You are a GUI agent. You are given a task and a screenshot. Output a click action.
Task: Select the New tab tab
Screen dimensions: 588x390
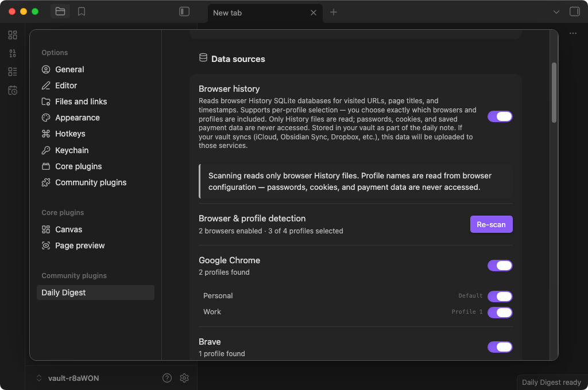pyautogui.click(x=265, y=13)
